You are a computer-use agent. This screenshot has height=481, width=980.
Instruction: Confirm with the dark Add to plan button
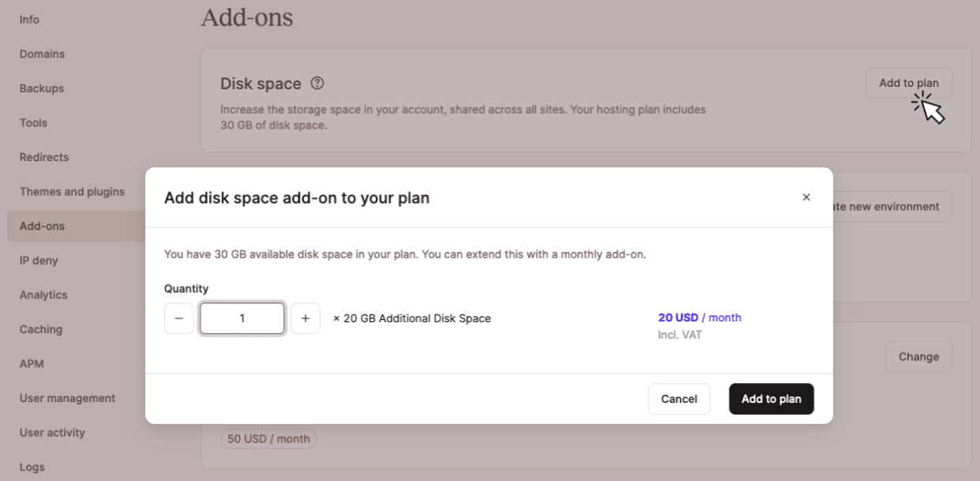[771, 399]
